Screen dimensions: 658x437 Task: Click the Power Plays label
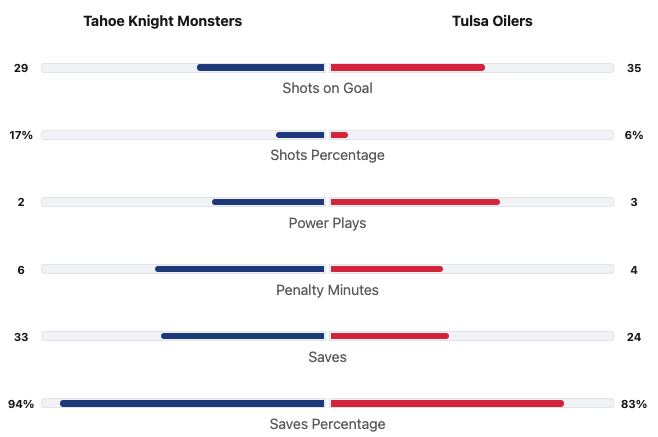coord(327,223)
